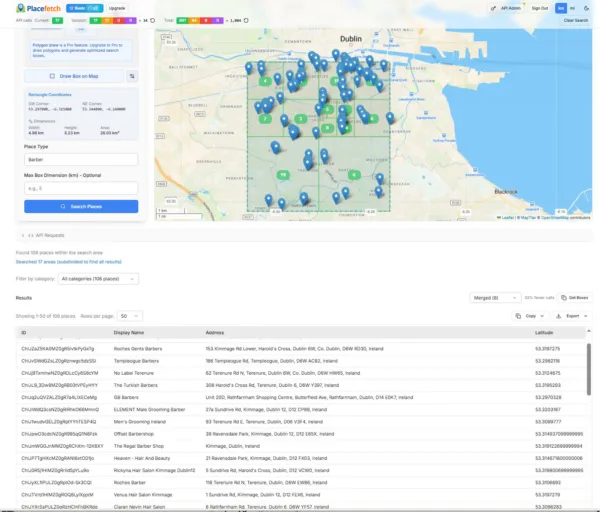600x512 pixels.
Task: Click the Max Box Dimension input field
Action: [82, 187]
